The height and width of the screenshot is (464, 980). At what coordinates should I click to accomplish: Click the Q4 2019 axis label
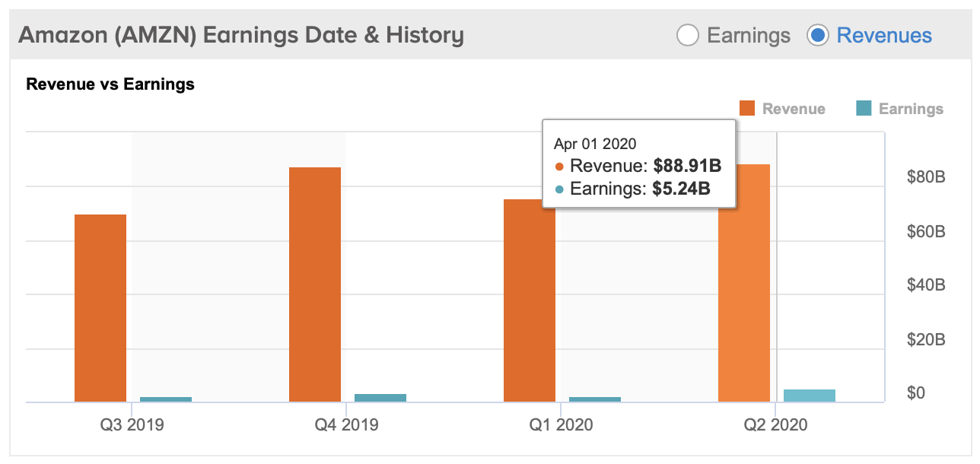pyautogui.click(x=346, y=424)
